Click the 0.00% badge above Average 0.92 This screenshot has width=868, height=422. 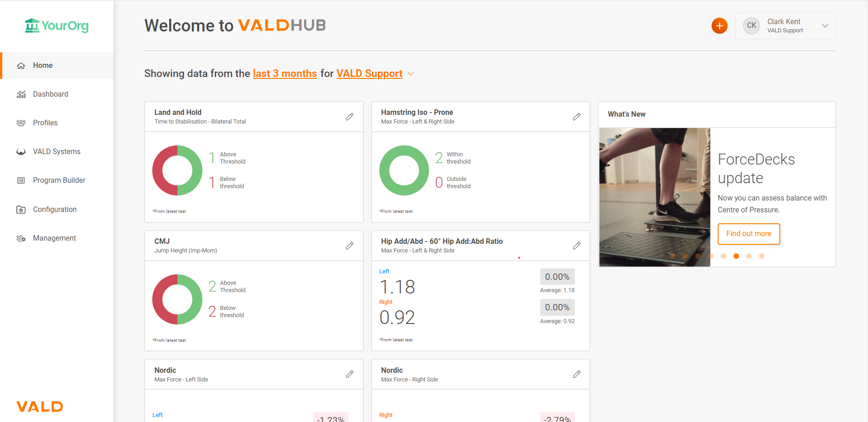(x=557, y=307)
